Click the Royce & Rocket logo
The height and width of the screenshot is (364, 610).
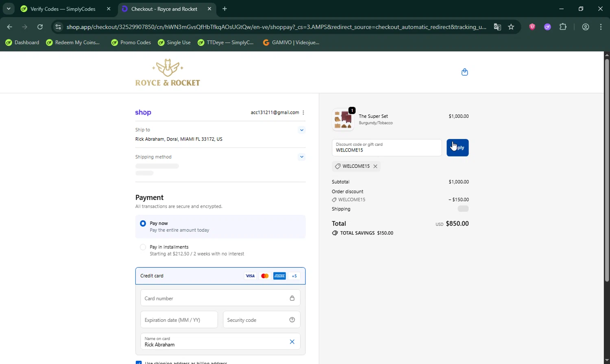168,72
